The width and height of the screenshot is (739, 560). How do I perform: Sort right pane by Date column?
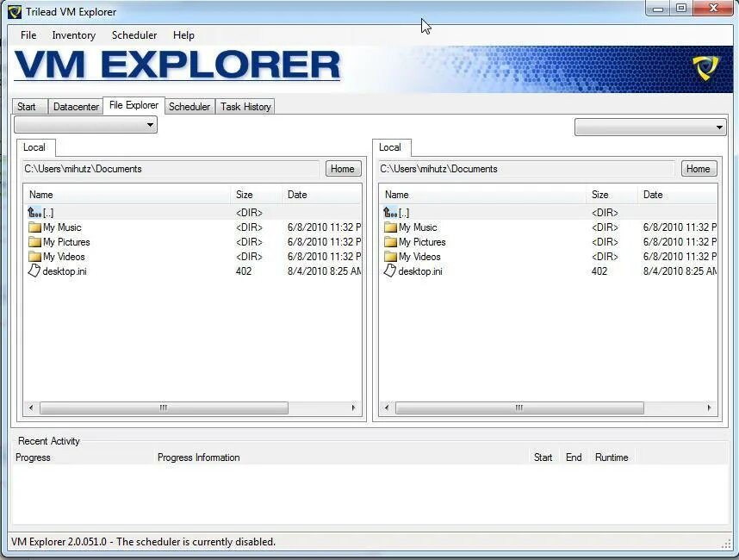[x=678, y=195]
